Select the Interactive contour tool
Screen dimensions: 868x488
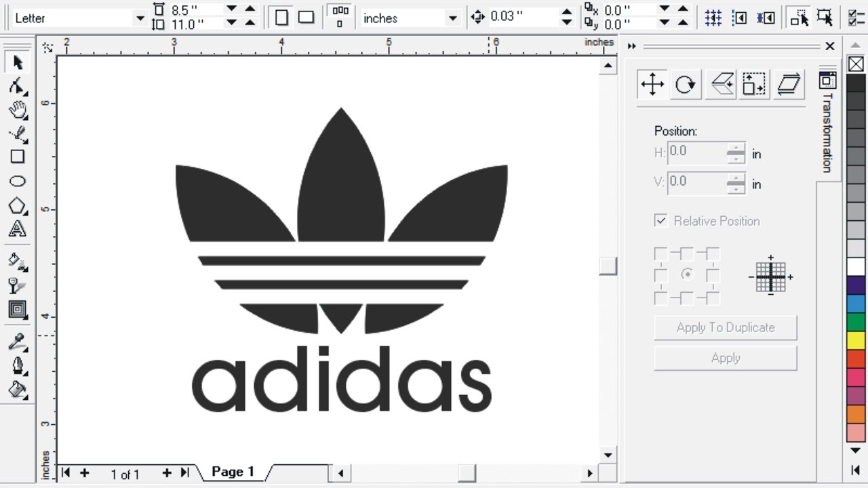click(18, 310)
